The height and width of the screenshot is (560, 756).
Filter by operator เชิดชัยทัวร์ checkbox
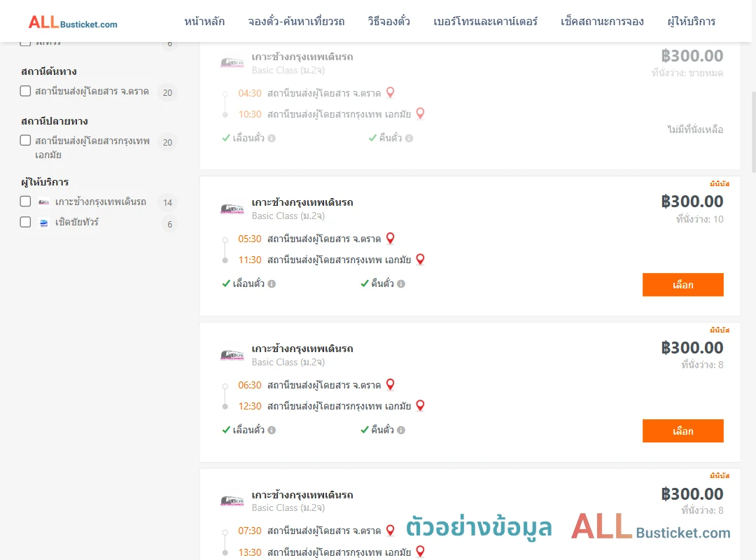[26, 222]
